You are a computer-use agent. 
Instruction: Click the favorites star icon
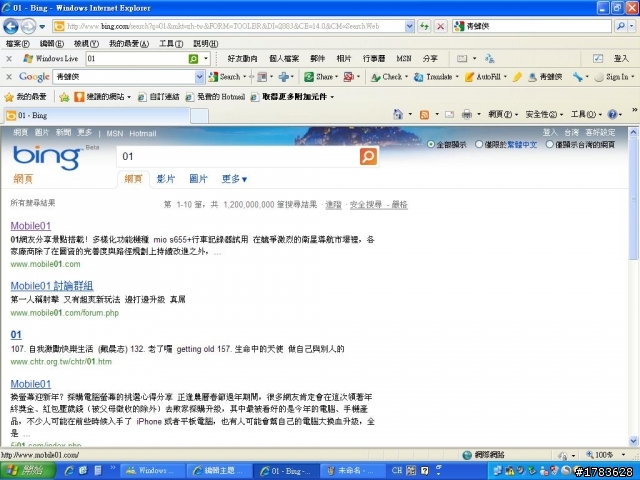coord(9,97)
